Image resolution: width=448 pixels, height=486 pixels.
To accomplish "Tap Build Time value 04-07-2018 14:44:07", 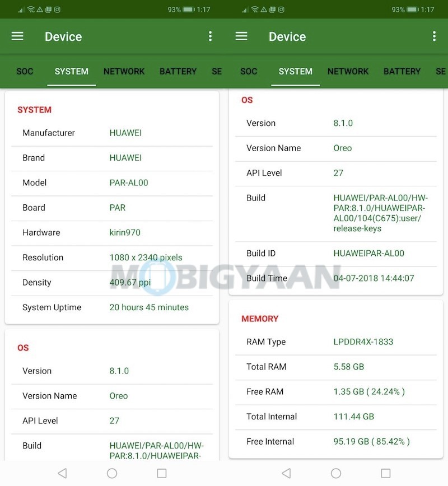I will pos(374,278).
